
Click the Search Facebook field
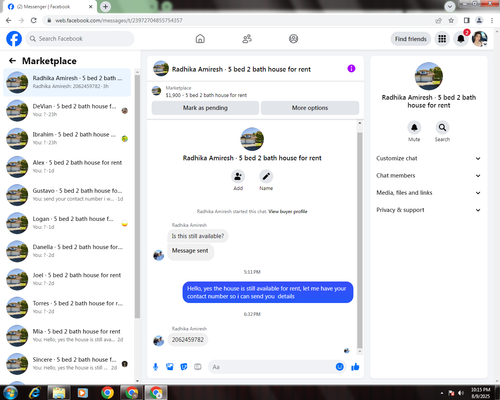tap(80, 39)
